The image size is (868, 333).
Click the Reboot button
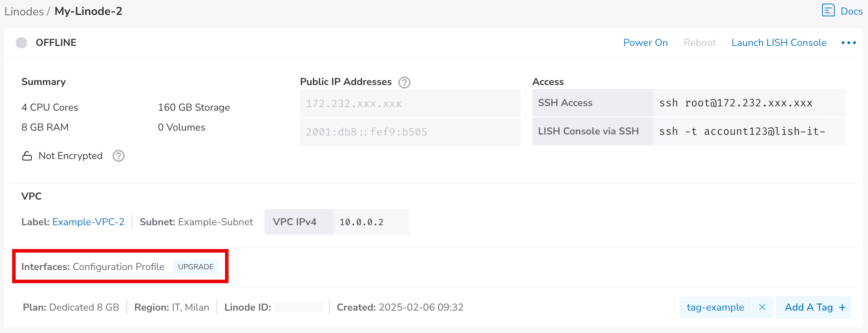(699, 43)
